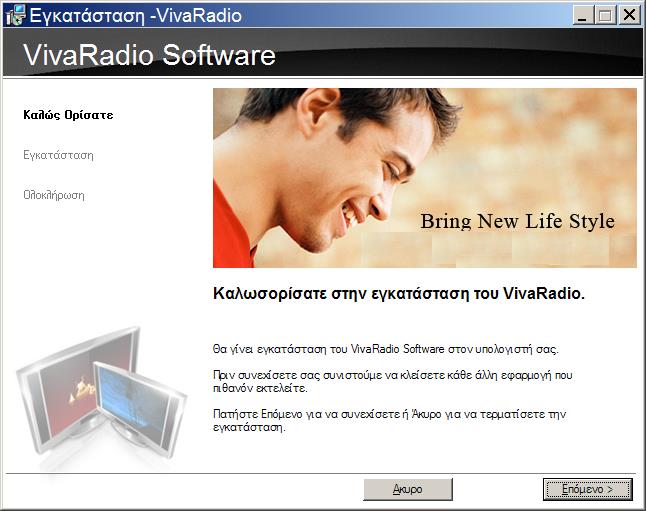Viewport: 646px width, 511px height.
Task: Click the paragraph starting Πατήστε Επόμενο
Action: [389, 420]
